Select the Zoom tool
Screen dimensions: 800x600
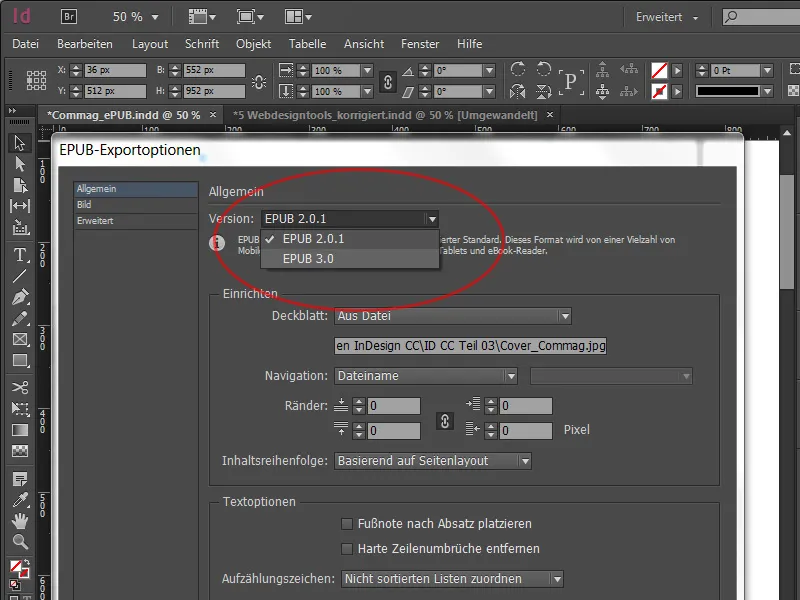(19, 542)
